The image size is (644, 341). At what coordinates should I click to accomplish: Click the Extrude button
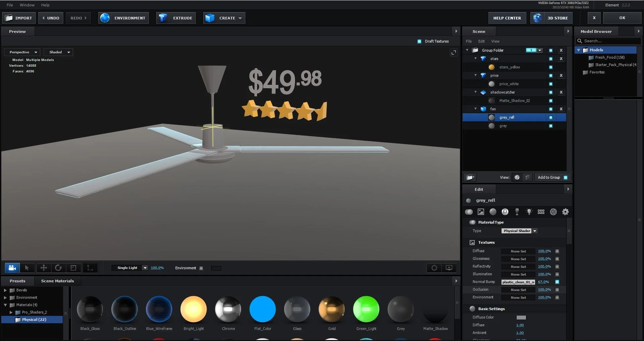coord(176,18)
